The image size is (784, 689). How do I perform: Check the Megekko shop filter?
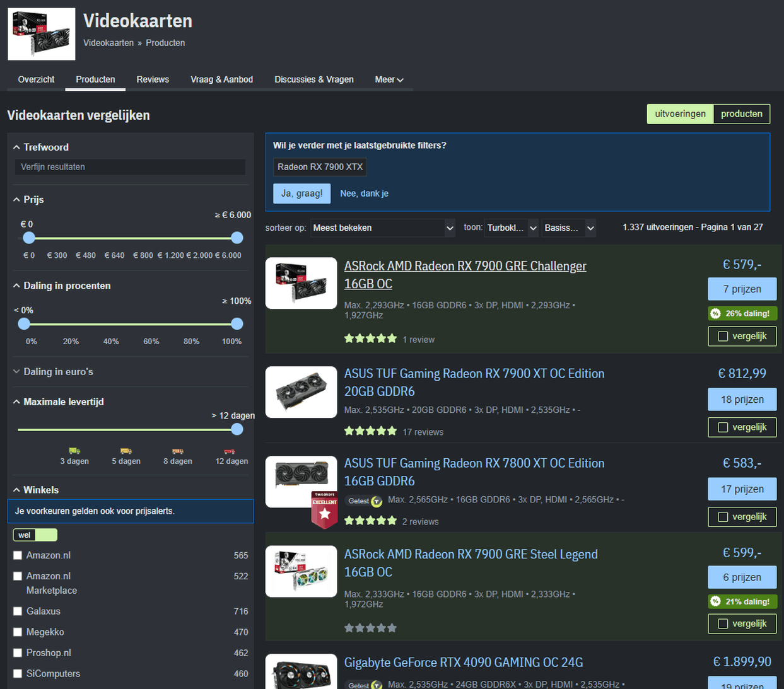point(18,632)
